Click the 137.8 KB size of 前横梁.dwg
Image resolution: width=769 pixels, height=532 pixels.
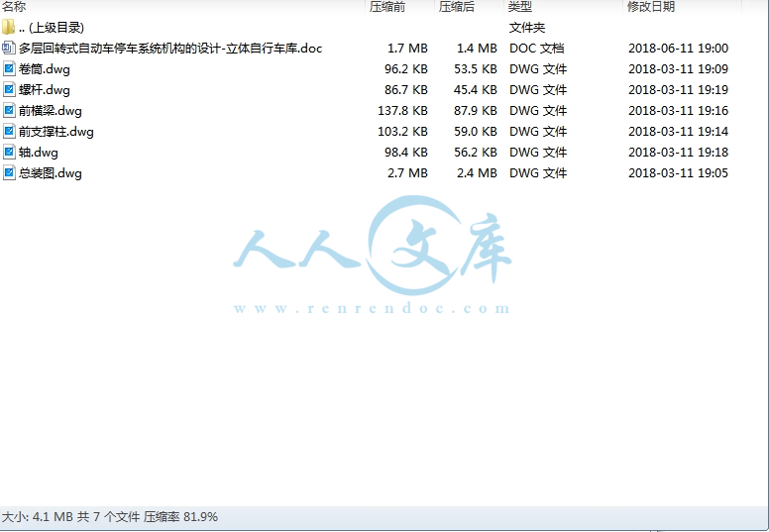402,110
